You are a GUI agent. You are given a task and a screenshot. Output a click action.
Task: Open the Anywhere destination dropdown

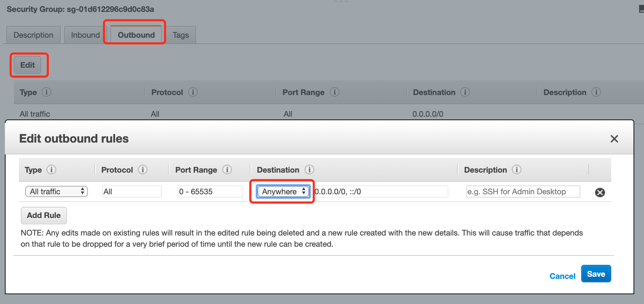[283, 191]
